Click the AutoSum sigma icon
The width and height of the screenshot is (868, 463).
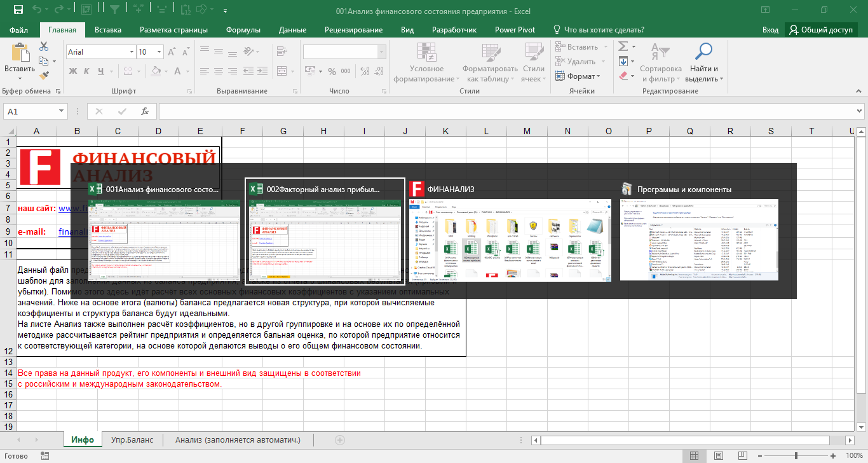pos(623,46)
